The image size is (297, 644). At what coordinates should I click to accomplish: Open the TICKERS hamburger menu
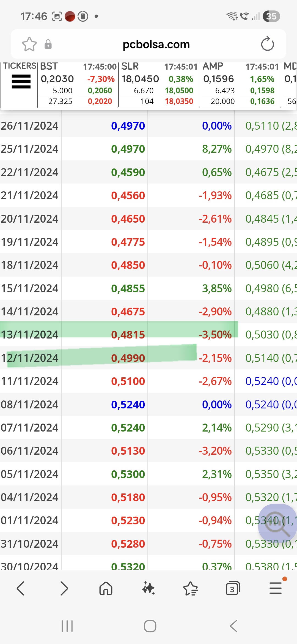[x=21, y=82]
